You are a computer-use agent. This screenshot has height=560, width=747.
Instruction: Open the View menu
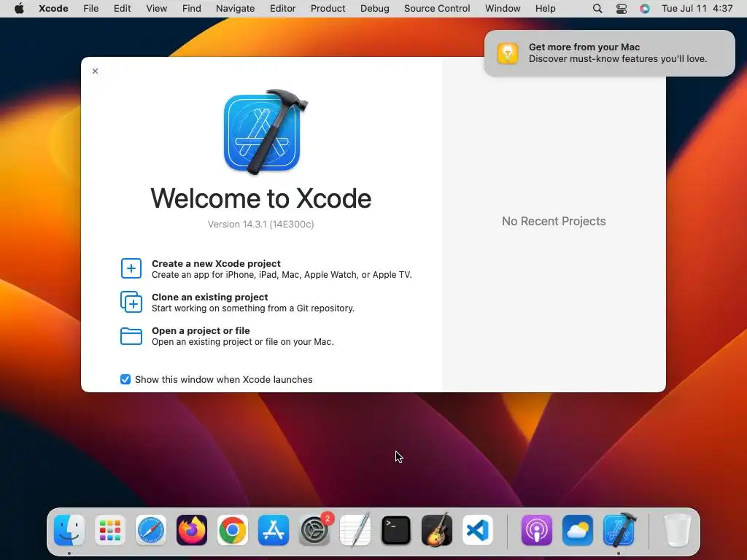[156, 9]
